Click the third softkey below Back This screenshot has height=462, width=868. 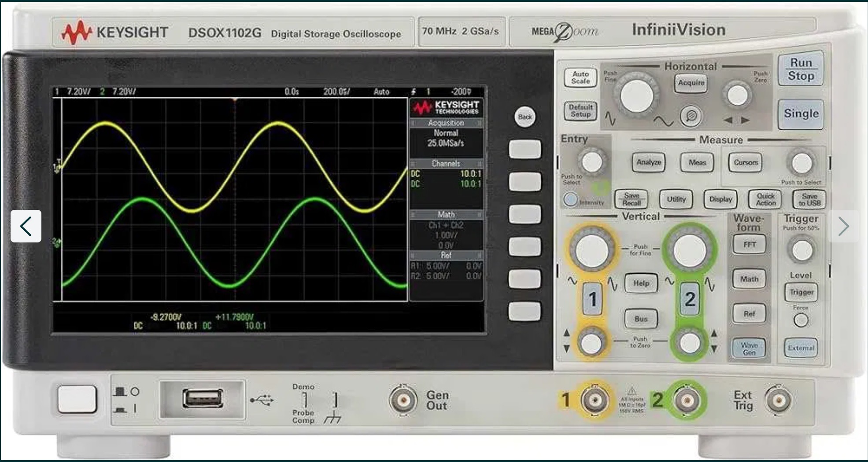pyautogui.click(x=525, y=214)
